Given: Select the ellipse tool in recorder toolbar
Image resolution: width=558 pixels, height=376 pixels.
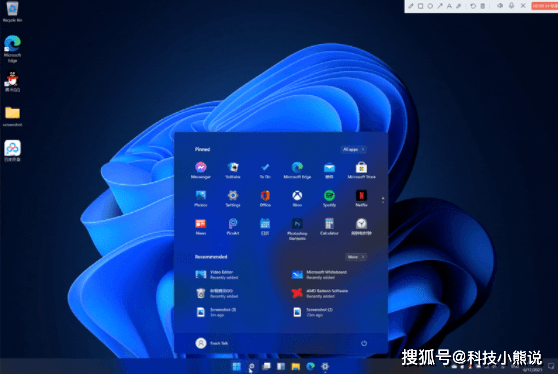Looking at the screenshot, I should point(430,6).
